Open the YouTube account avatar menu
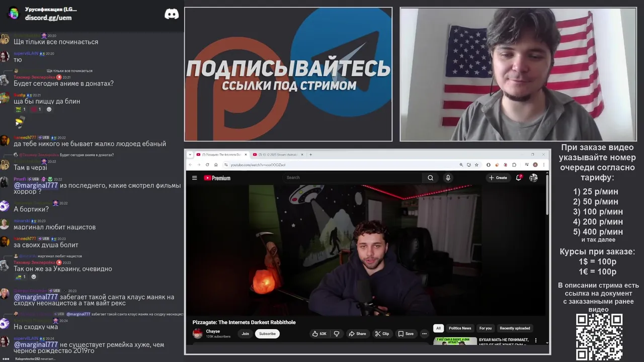The height and width of the screenshot is (362, 644). pyautogui.click(x=534, y=177)
